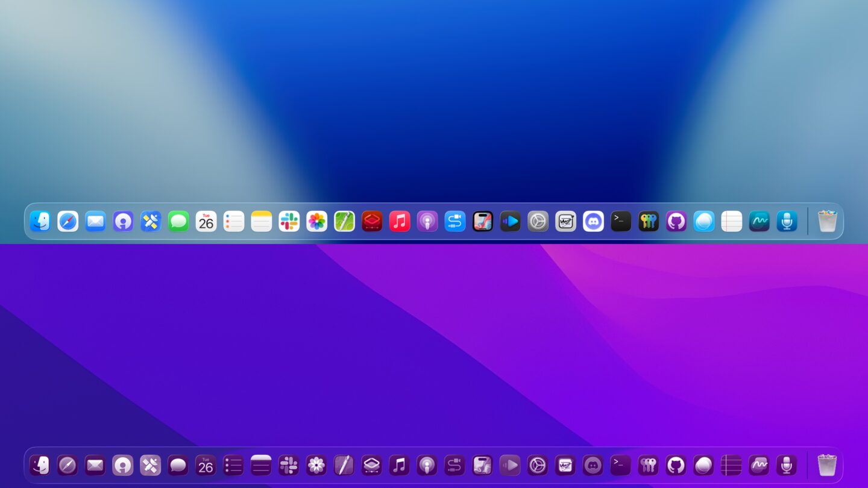Open black Terminal icon in full-color dock
868x488 pixels.
point(621,221)
